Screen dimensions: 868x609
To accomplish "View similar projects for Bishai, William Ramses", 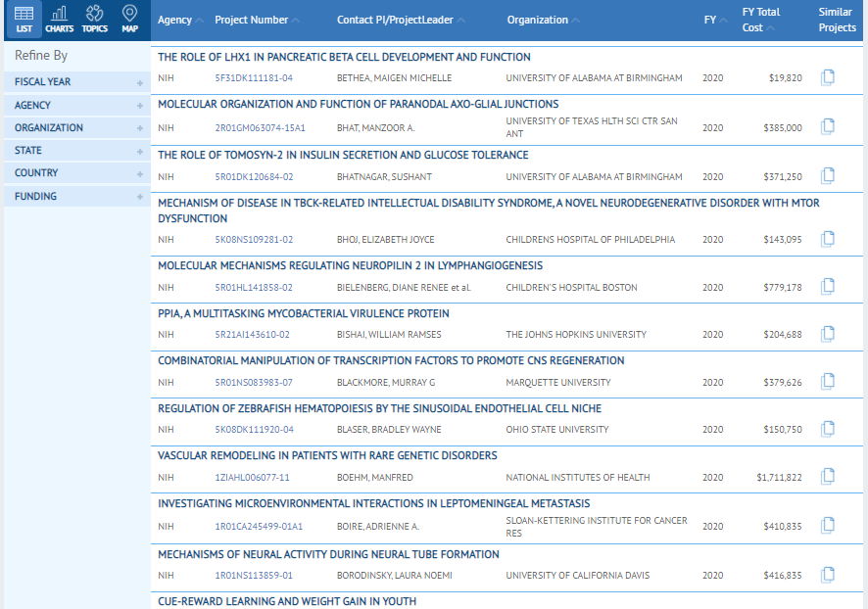I will tap(828, 334).
